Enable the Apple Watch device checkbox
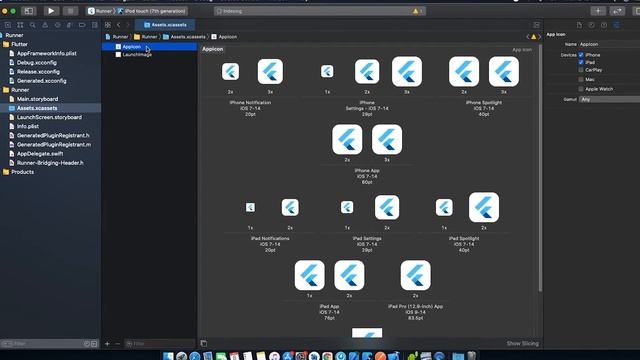This screenshot has height=360, width=640. pyautogui.click(x=581, y=89)
